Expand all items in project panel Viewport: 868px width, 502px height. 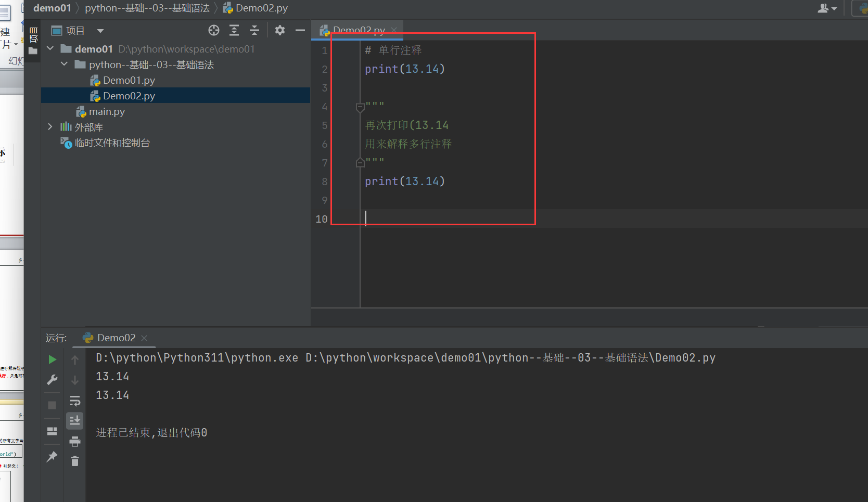pos(234,30)
